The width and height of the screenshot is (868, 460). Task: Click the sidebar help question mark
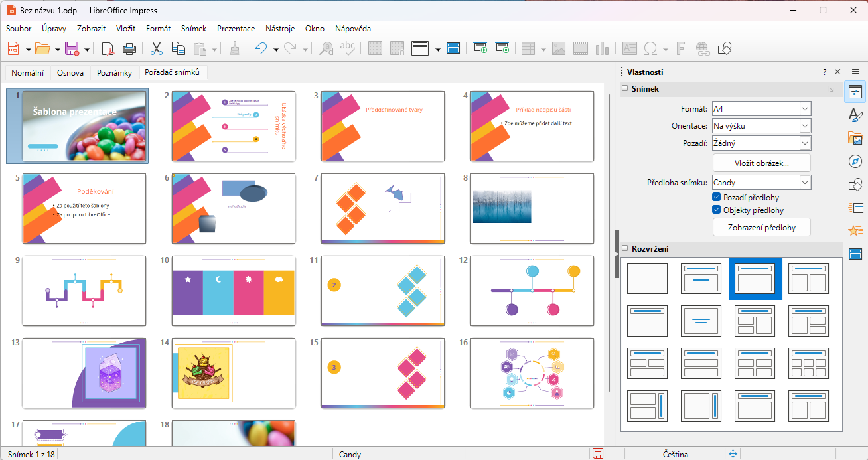[x=825, y=72]
